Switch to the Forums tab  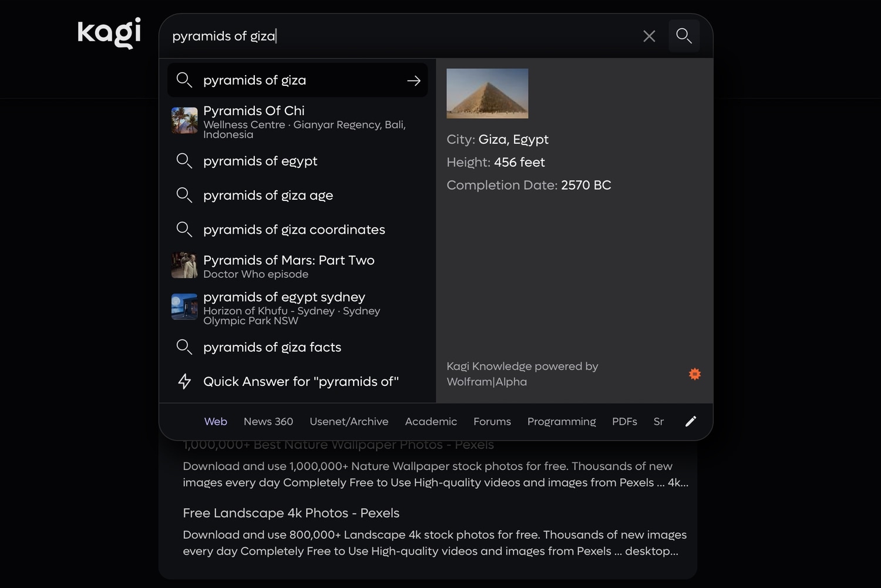(x=492, y=422)
